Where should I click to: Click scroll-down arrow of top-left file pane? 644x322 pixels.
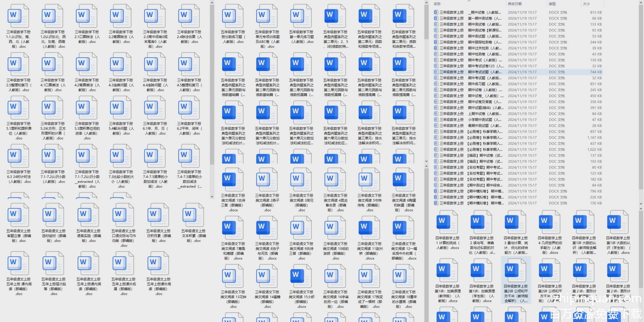coord(212,196)
